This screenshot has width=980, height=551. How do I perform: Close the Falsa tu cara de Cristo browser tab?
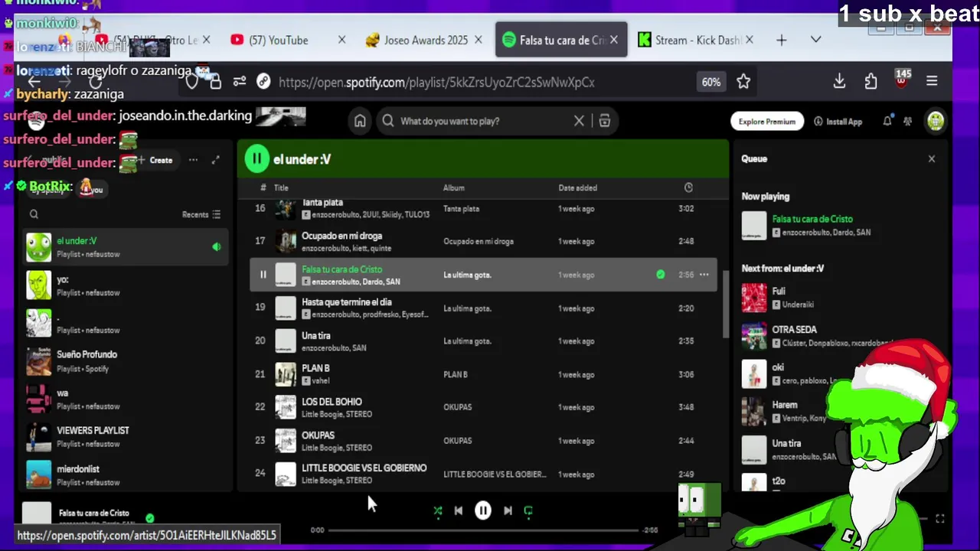pyautogui.click(x=613, y=41)
